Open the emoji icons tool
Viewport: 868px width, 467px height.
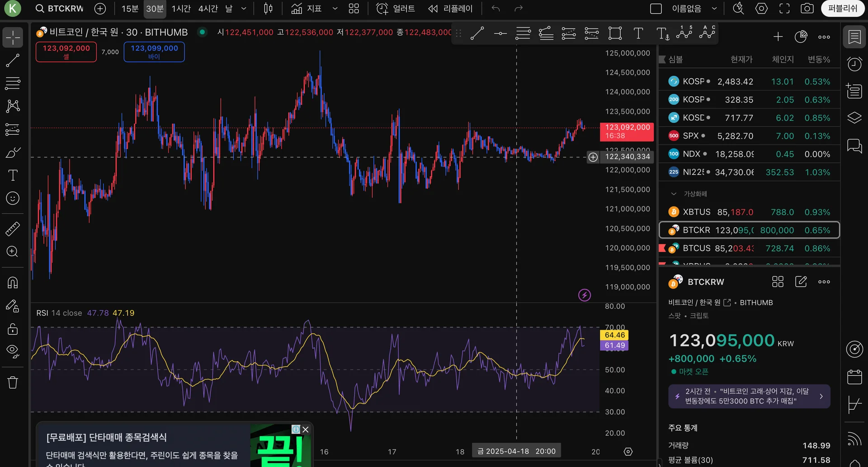(13, 198)
